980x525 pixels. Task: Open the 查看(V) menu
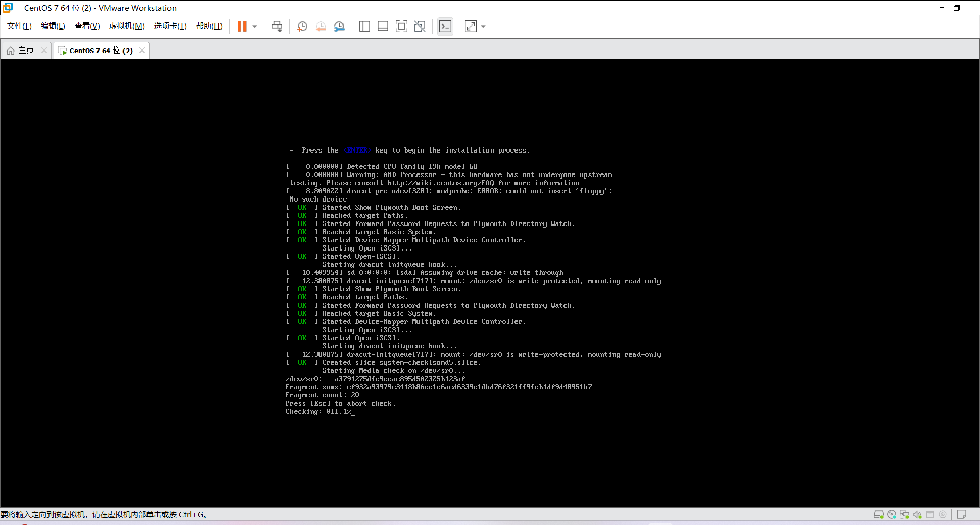[x=87, y=26]
